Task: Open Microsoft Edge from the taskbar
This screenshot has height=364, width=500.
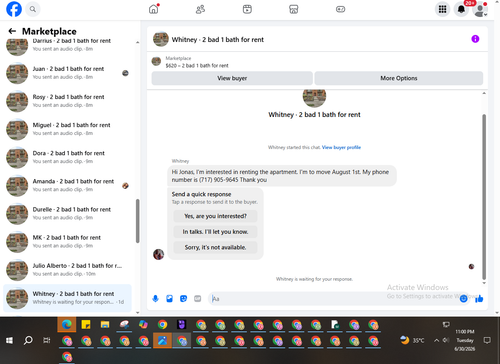Action: 67,324
